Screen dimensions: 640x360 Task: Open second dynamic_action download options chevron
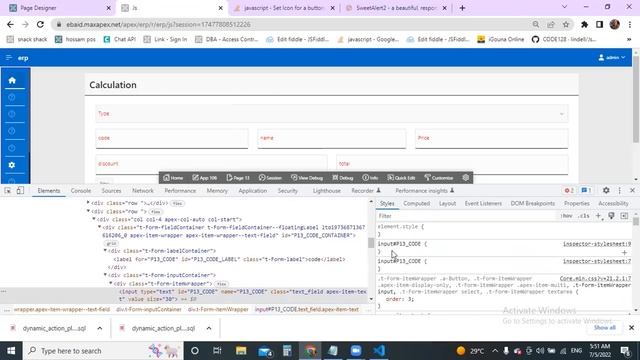[209, 328]
